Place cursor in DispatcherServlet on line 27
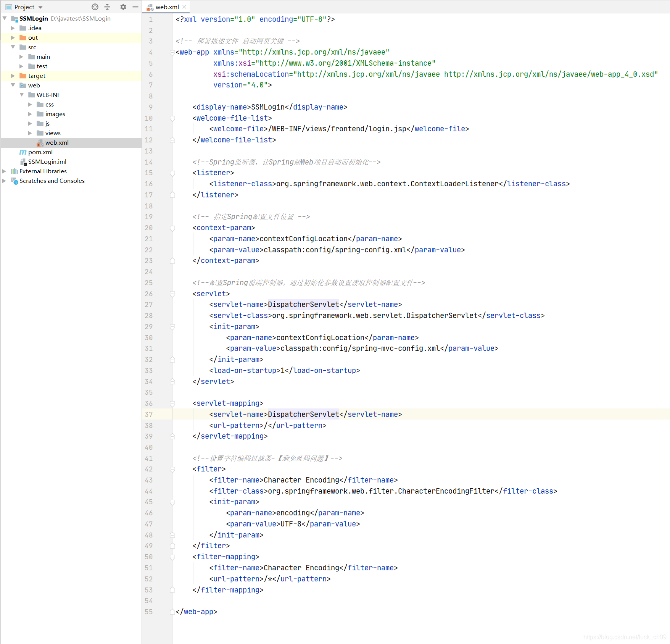The width and height of the screenshot is (670, 644). click(303, 304)
